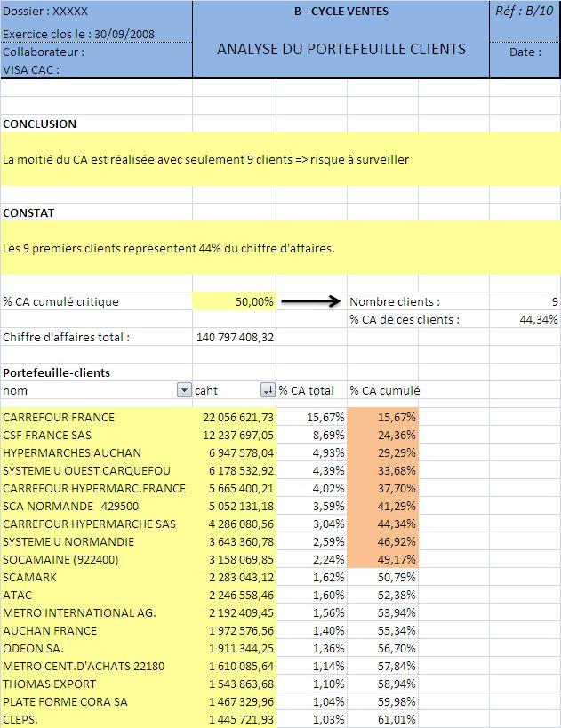561x728 pixels.
Task: Select the 50,00% critical threshold cell
Action: 235,302
